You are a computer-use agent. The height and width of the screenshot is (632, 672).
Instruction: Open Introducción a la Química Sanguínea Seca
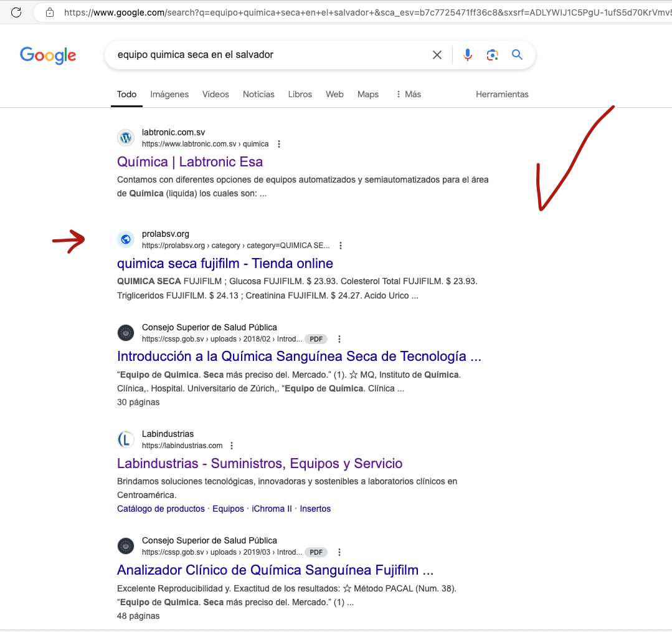pos(299,357)
